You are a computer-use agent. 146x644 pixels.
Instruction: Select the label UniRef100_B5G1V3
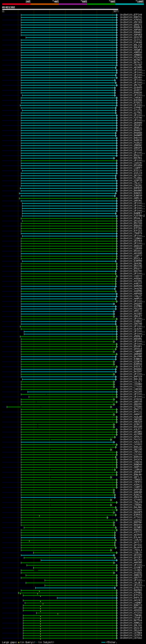click(x=131, y=155)
